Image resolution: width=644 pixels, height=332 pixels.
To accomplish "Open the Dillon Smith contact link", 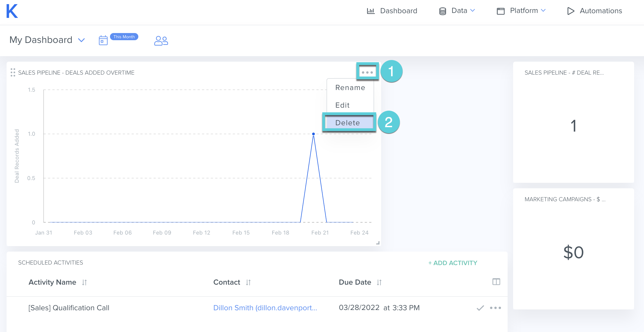I will [265, 308].
